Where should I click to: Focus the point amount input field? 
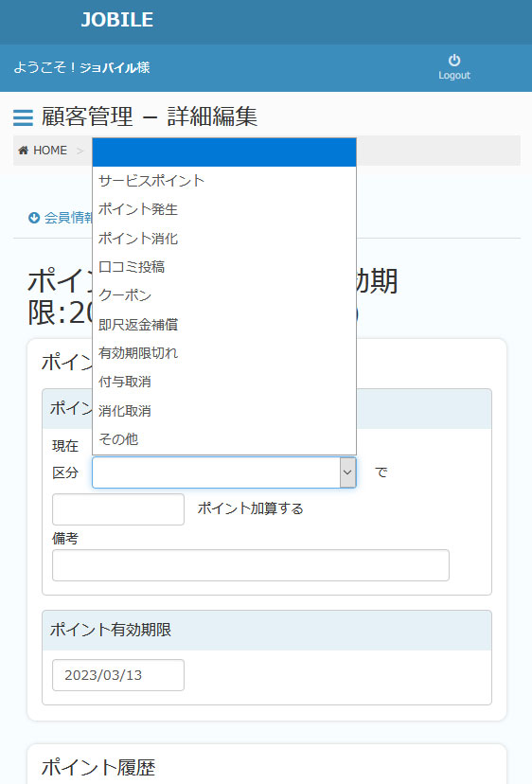118,509
